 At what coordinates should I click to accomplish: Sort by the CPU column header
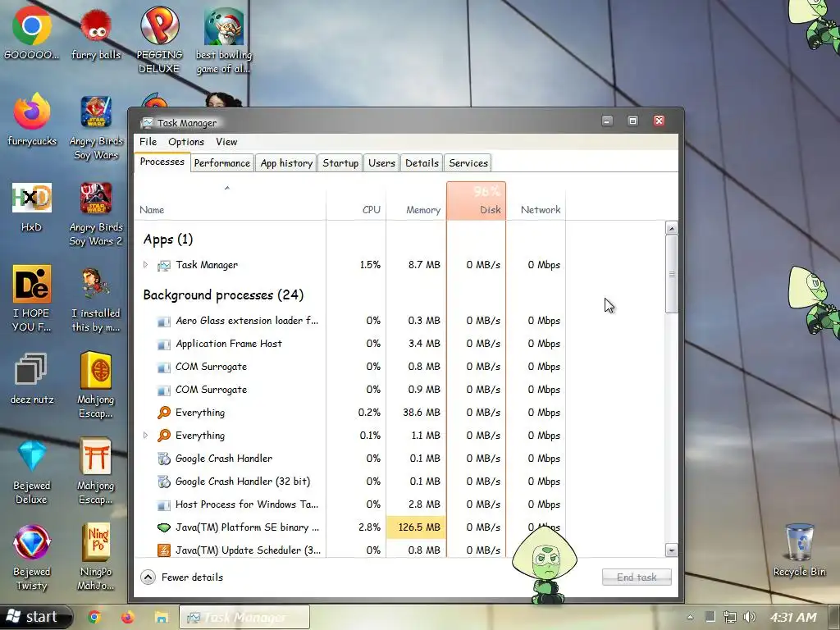(x=356, y=202)
